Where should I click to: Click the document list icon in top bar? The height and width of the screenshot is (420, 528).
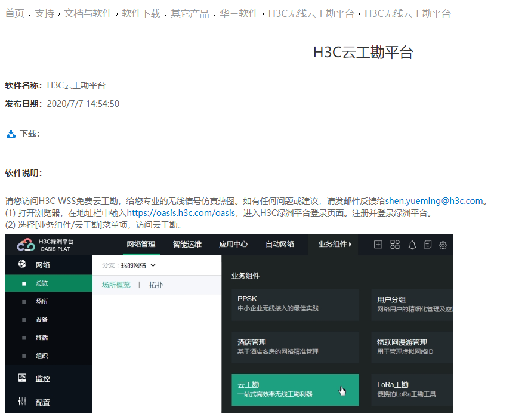[427, 245]
